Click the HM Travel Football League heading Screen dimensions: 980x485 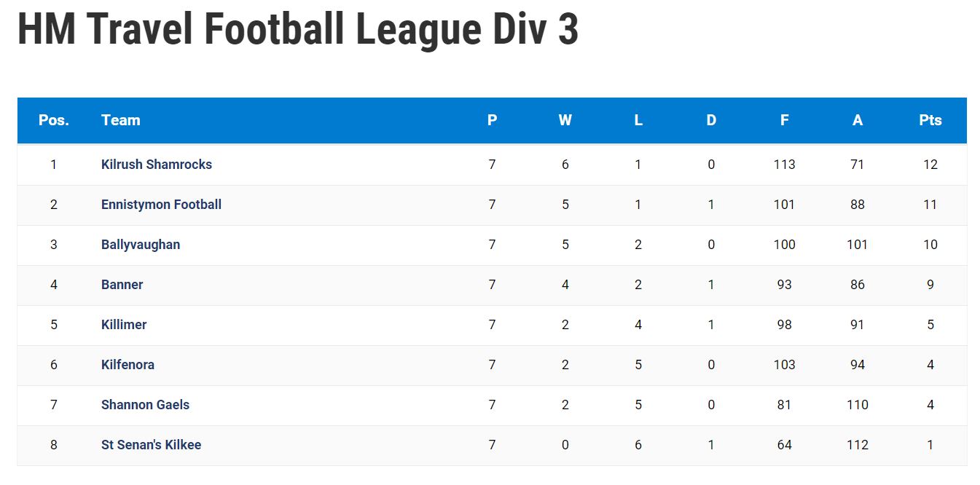click(297, 30)
